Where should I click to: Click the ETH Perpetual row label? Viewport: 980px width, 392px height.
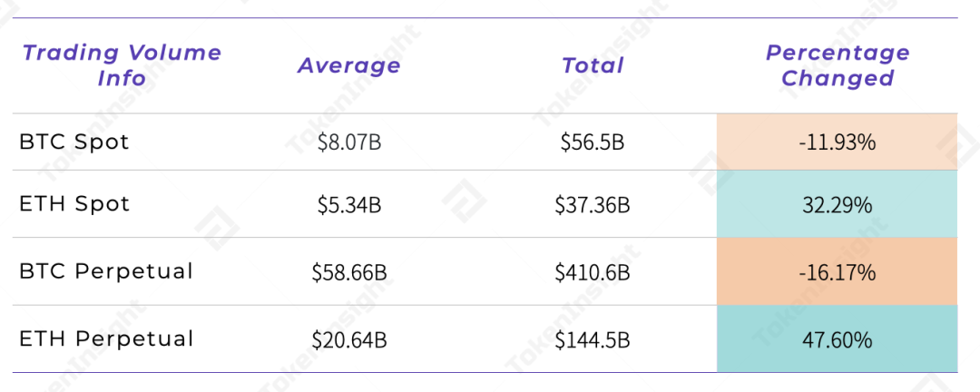pos(106,339)
